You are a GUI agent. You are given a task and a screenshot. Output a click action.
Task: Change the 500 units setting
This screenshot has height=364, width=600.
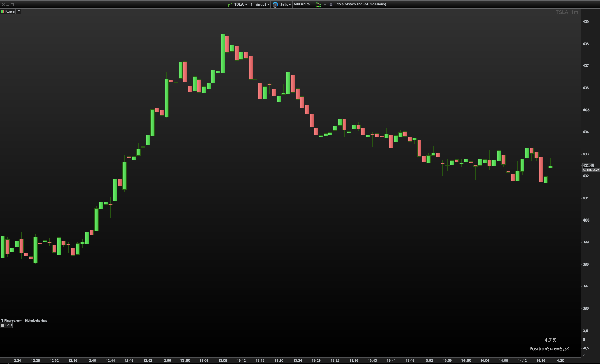(303, 4)
